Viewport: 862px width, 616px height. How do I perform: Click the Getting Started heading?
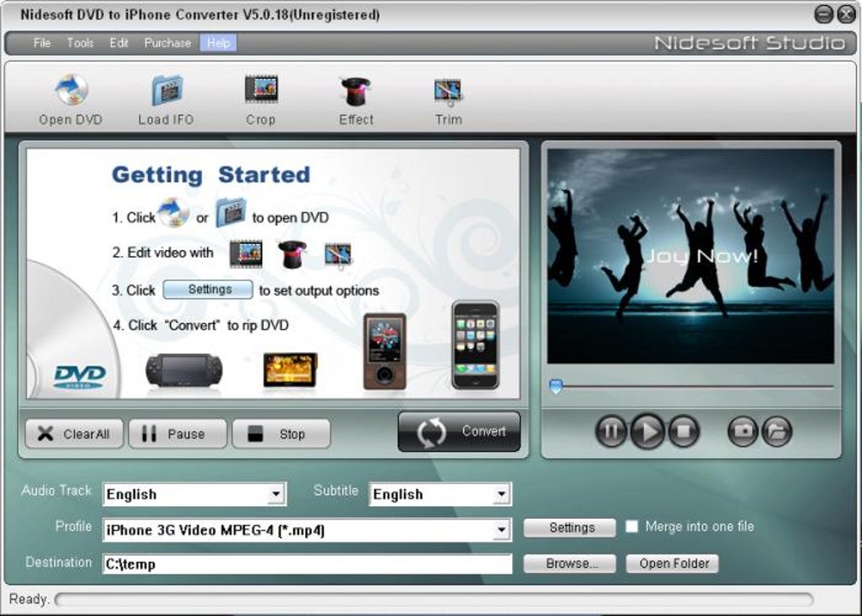click(x=211, y=175)
